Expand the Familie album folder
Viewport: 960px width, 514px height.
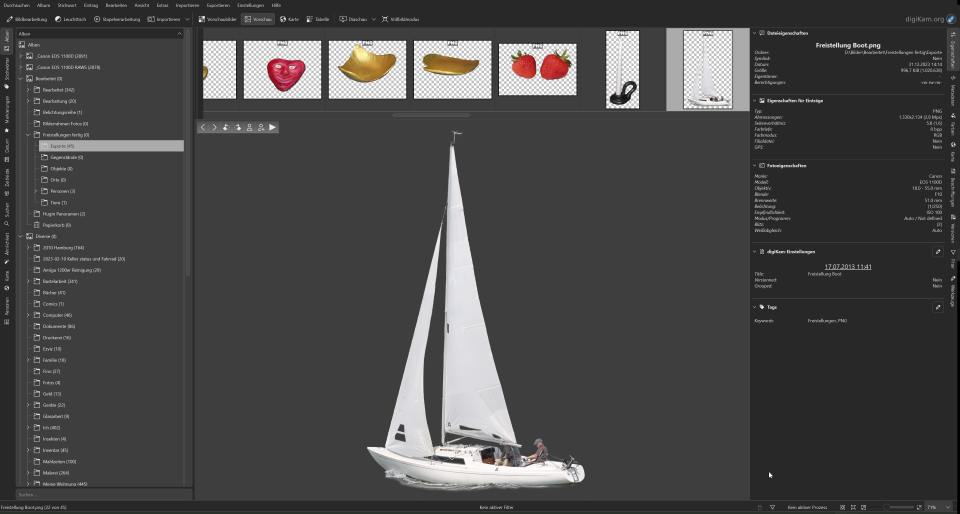pyautogui.click(x=28, y=360)
